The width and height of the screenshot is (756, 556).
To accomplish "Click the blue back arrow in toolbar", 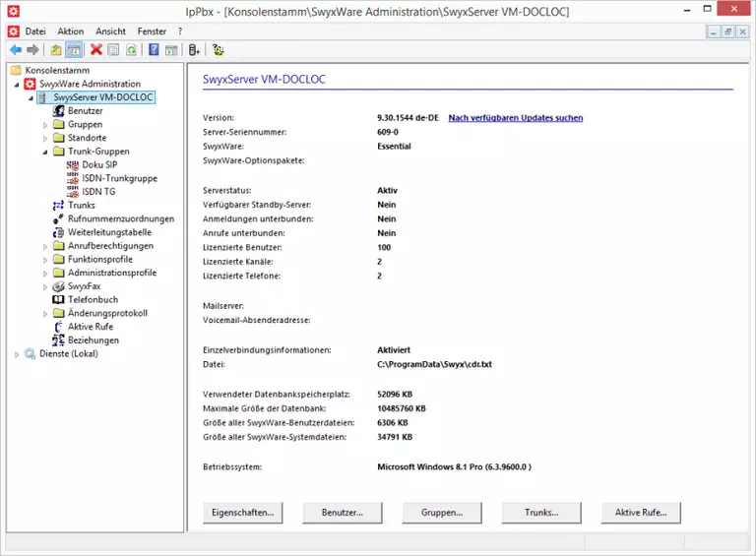I will tap(15, 49).
